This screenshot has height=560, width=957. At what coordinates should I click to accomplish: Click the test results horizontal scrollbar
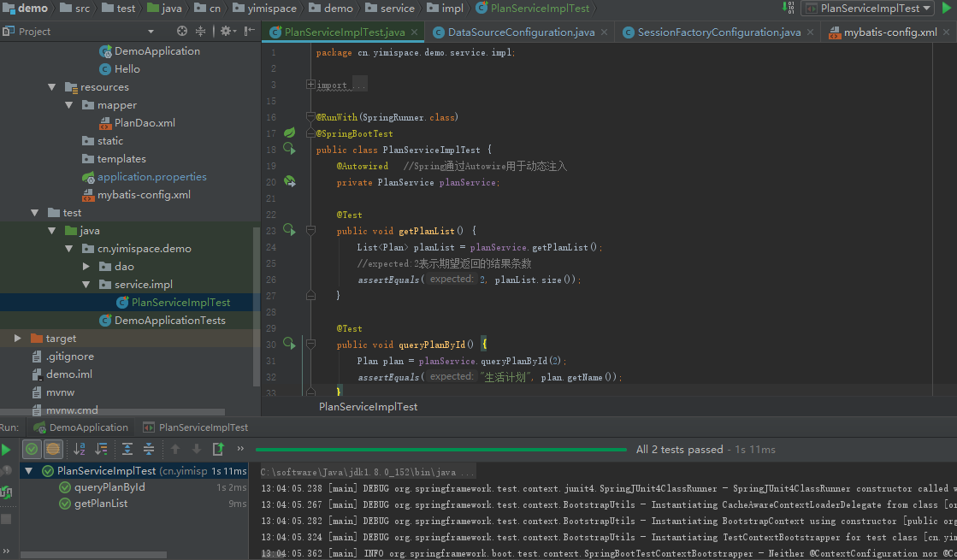click(x=93, y=555)
